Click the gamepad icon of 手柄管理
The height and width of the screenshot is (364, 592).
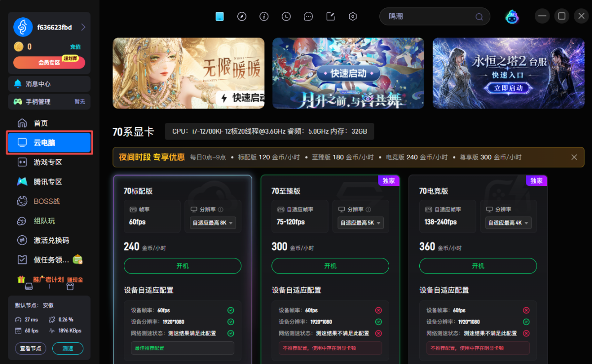(18, 102)
